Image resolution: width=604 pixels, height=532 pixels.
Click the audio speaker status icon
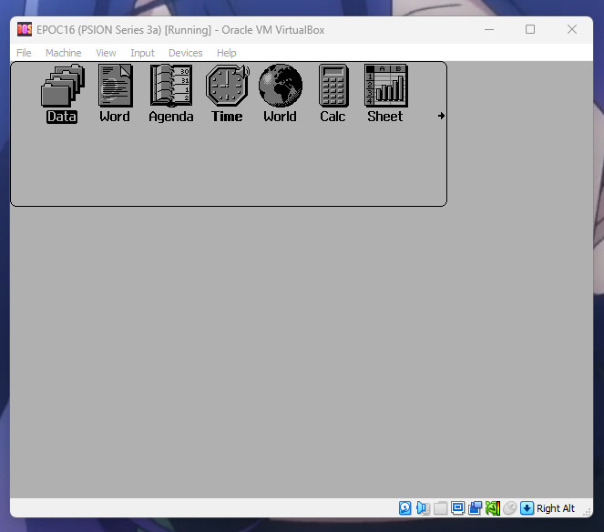tap(423, 508)
